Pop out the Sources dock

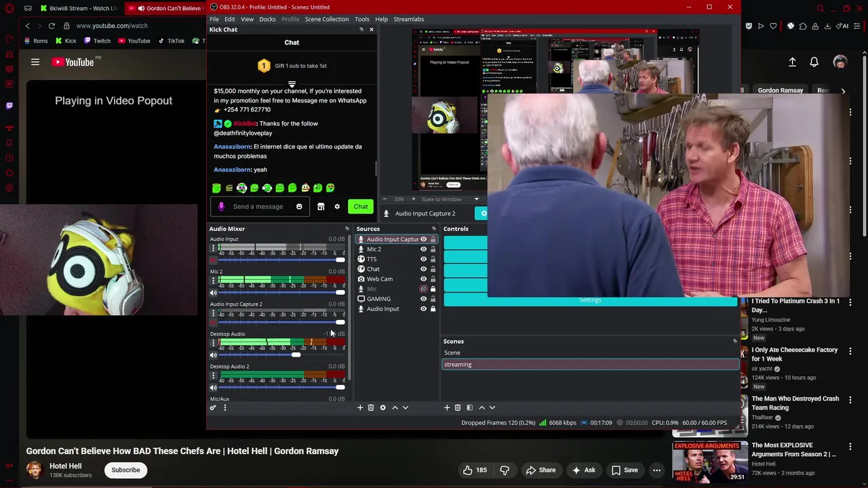434,228
